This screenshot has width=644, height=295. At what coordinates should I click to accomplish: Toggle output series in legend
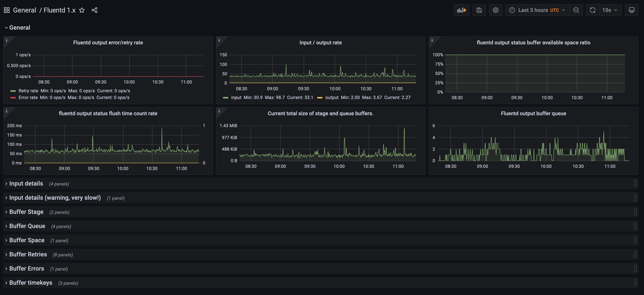332,97
